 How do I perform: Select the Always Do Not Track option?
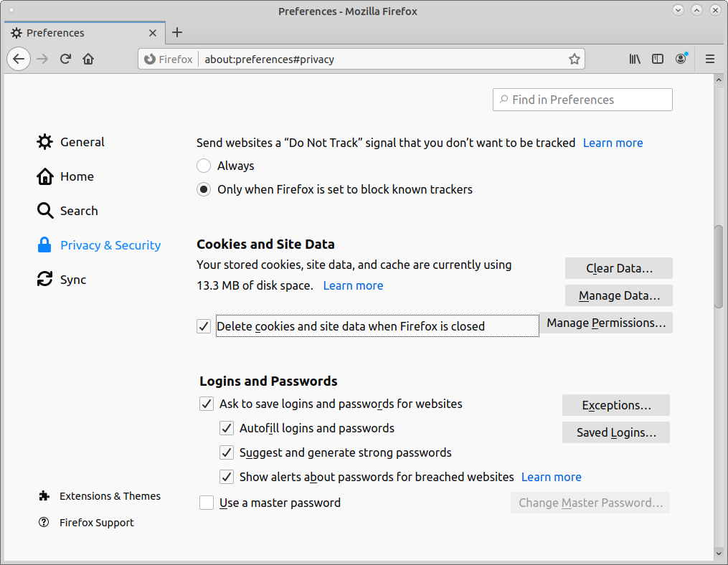point(204,166)
